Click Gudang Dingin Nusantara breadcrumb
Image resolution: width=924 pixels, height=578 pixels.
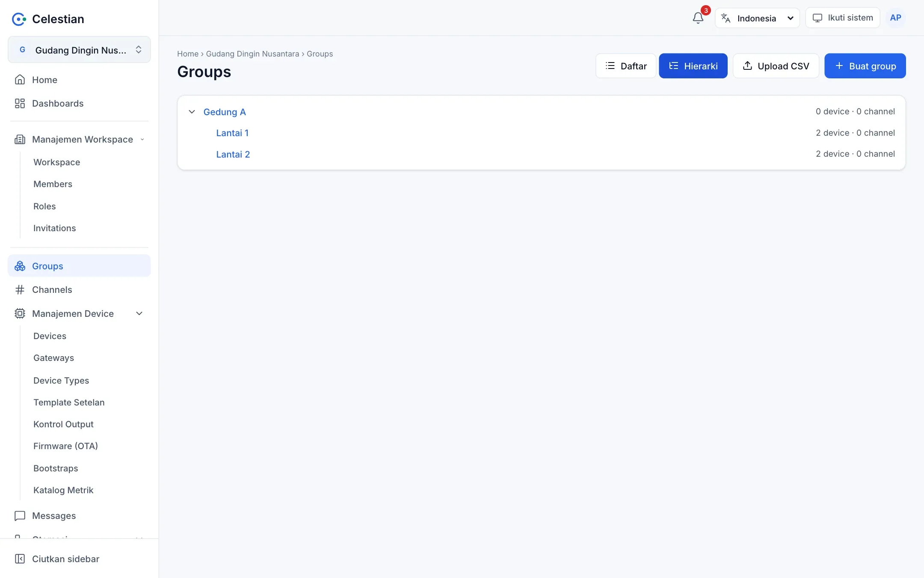pyautogui.click(x=252, y=54)
